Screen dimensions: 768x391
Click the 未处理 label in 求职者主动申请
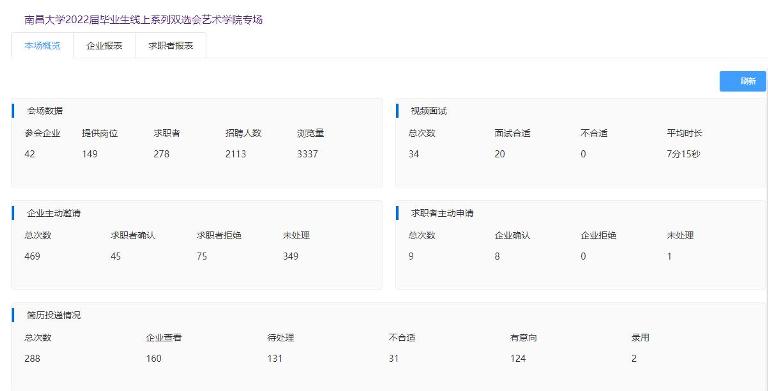point(680,235)
